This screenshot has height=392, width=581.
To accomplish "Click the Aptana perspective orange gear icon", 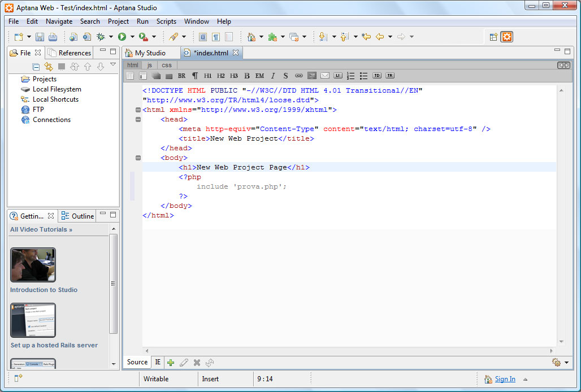I will pyautogui.click(x=506, y=37).
